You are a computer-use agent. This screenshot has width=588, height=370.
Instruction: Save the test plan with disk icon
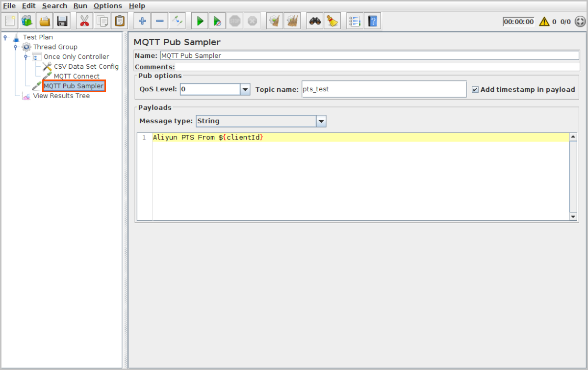click(x=62, y=21)
